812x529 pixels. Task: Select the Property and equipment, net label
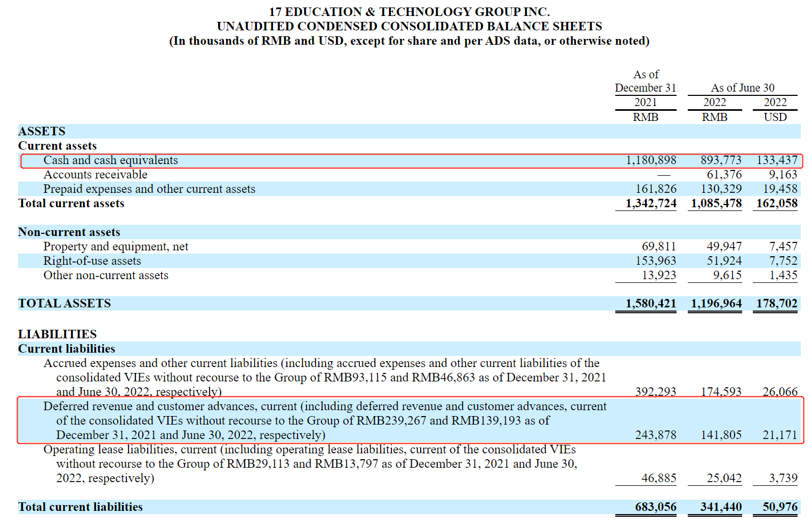(x=116, y=247)
